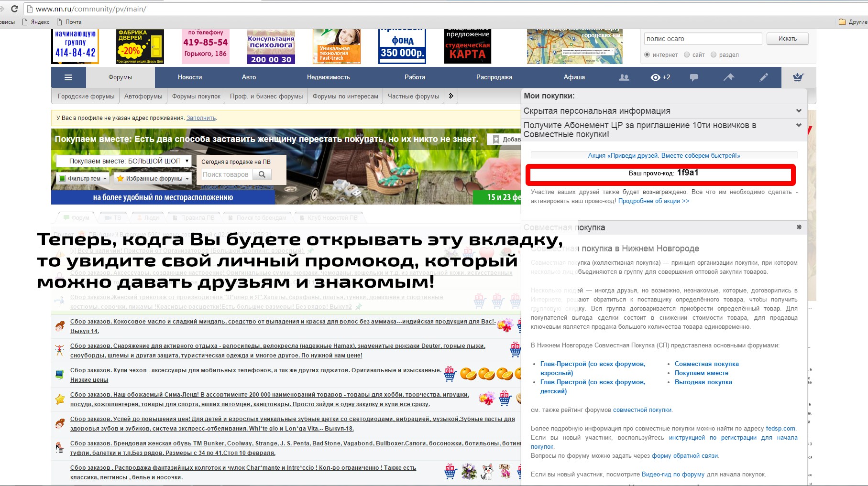Expand the Скрытая персональная информация section
This screenshot has height=486, width=868.
pyautogui.click(x=798, y=111)
